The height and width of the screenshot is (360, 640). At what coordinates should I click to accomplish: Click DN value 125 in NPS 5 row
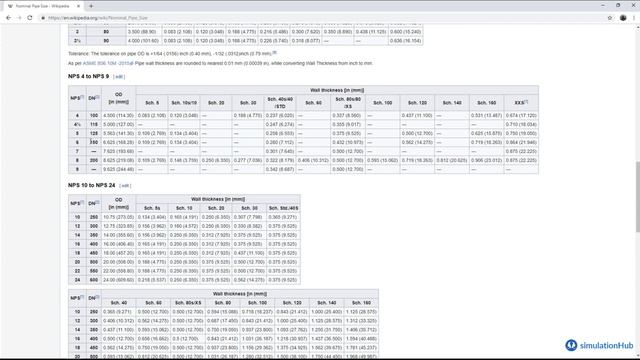point(94,133)
